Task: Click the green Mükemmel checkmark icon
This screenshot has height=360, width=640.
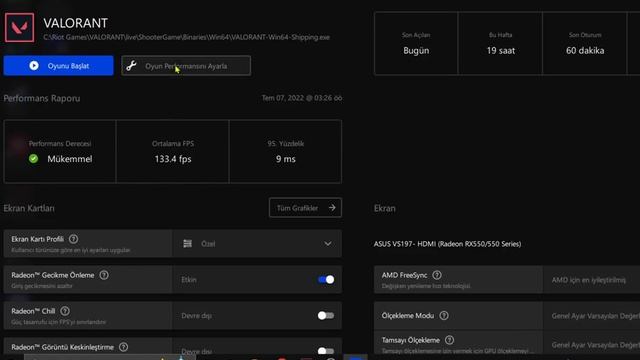Action: tap(33, 159)
